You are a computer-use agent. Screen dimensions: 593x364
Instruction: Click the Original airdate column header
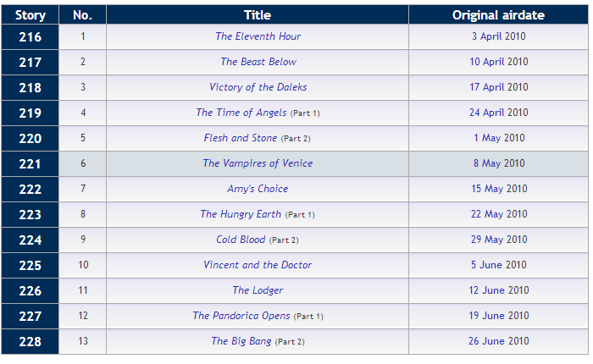[498, 15]
